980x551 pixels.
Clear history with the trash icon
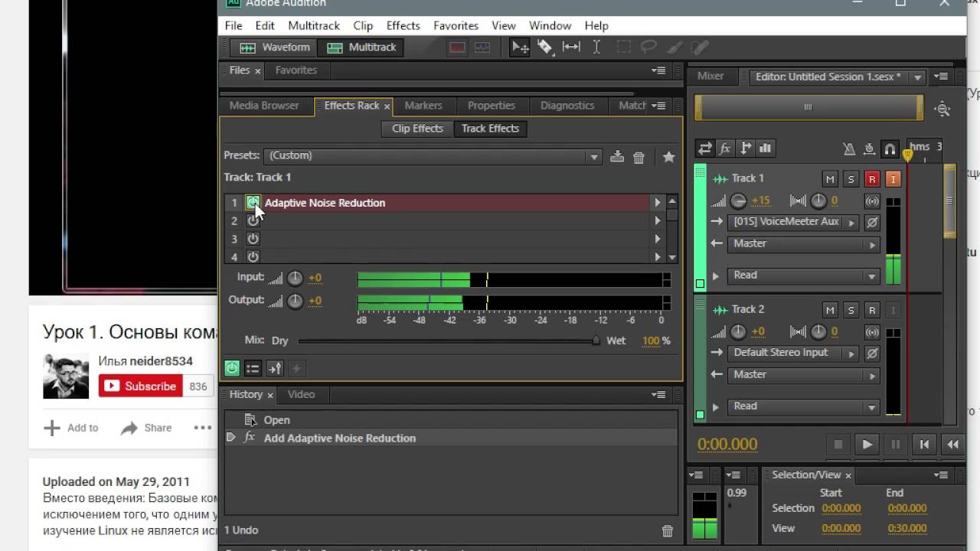[x=668, y=530]
